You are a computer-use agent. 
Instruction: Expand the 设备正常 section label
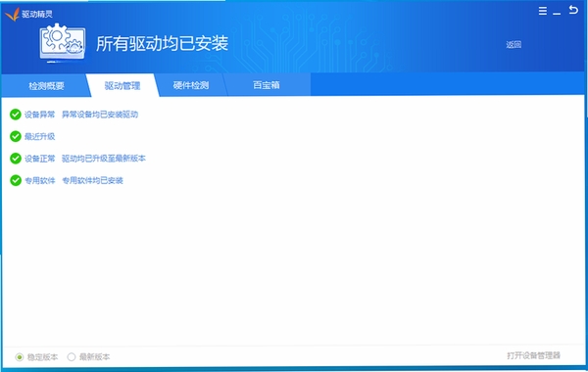pyautogui.click(x=40, y=159)
